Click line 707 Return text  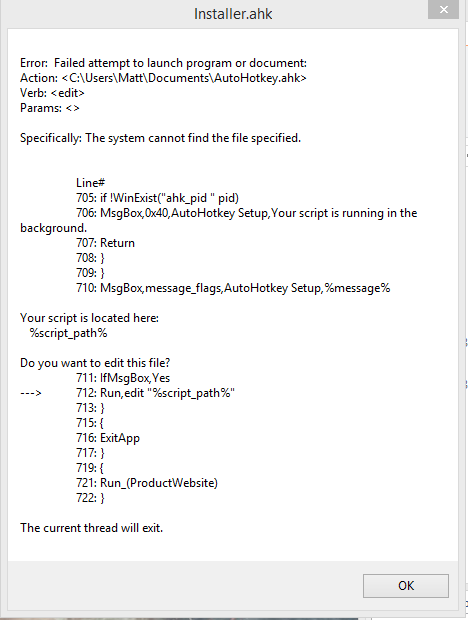pyautogui.click(x=106, y=243)
